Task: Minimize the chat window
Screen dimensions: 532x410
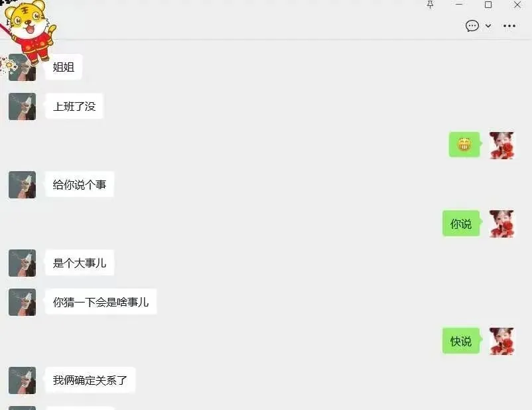Action: click(x=459, y=5)
